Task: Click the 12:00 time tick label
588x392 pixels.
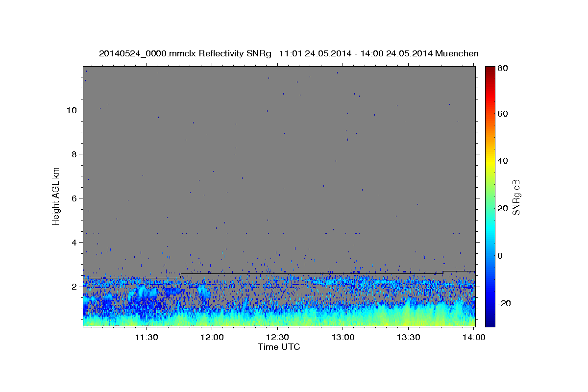Action: [x=212, y=337]
